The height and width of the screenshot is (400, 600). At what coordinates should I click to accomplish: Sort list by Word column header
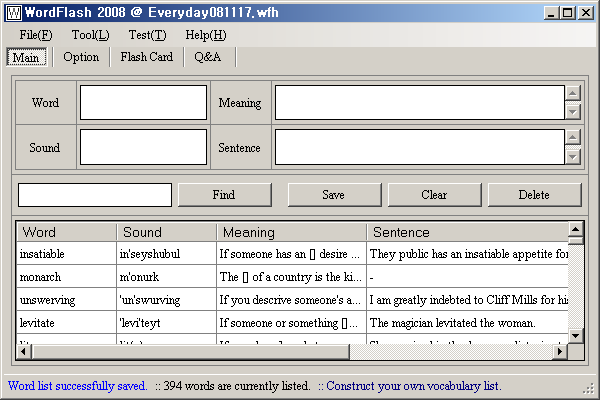click(66, 232)
